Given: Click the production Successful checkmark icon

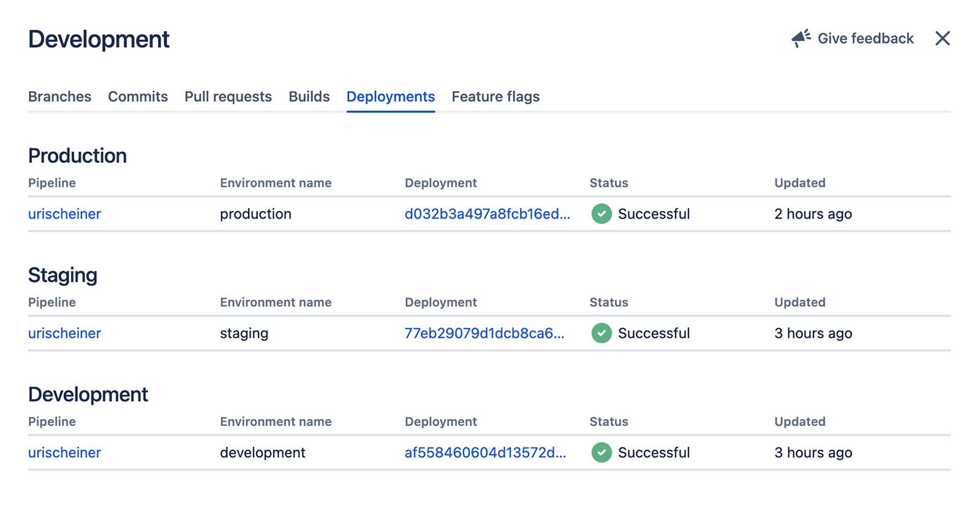Looking at the screenshot, I should point(601,214).
